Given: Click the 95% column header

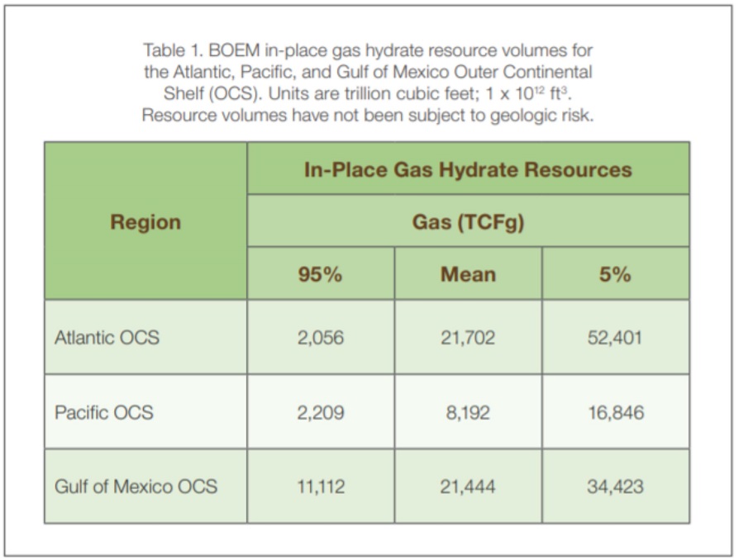Looking at the screenshot, I should 320,274.
